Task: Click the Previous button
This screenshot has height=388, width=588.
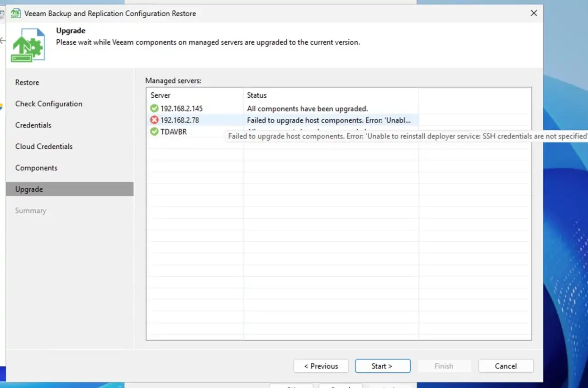Action: (x=321, y=366)
